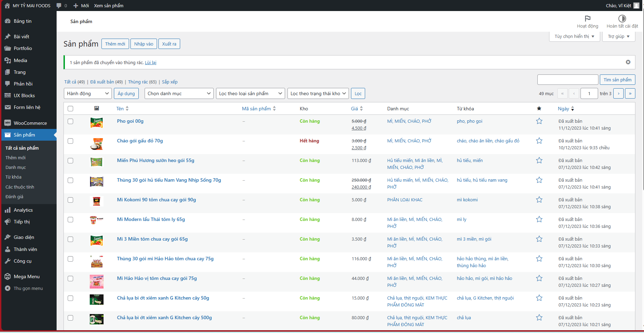Open the Hoàn tất cài đặt circle icon
The height and width of the screenshot is (333, 644).
coord(622,18)
